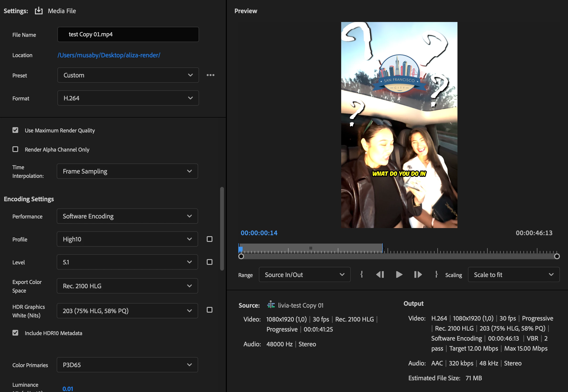Click the Set Out Point bracket icon
Image resolution: width=568 pixels, height=392 pixels.
[436, 274]
